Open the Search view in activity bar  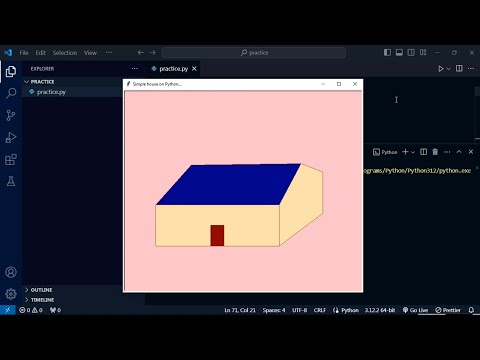[x=11, y=93]
